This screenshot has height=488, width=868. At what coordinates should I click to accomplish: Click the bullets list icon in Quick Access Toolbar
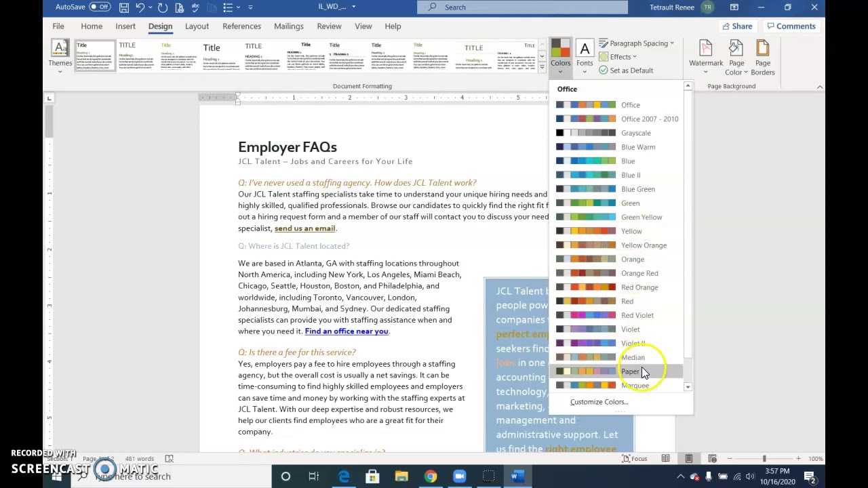(x=228, y=7)
